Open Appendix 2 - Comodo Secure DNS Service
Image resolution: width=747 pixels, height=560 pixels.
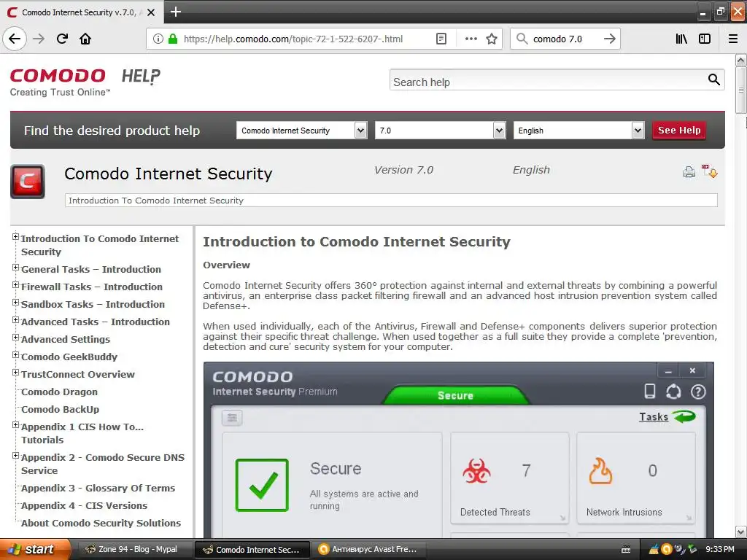click(x=103, y=464)
